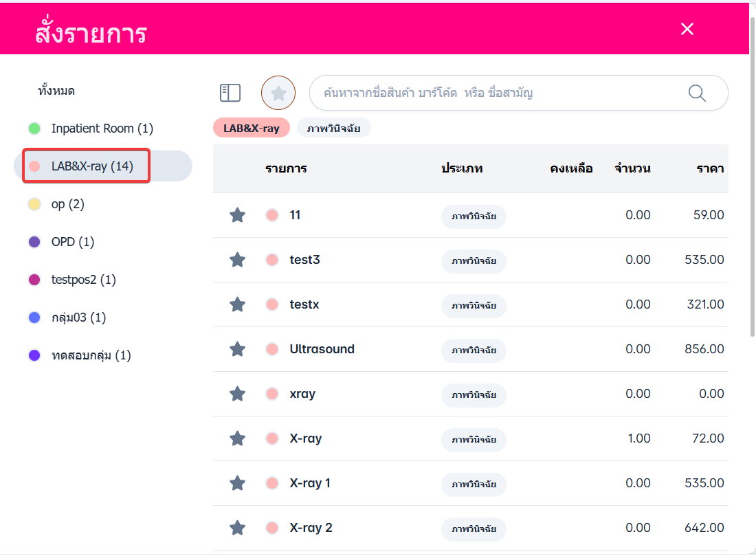756x556 pixels.
Task: Click the search magnifier icon
Action: (x=697, y=93)
